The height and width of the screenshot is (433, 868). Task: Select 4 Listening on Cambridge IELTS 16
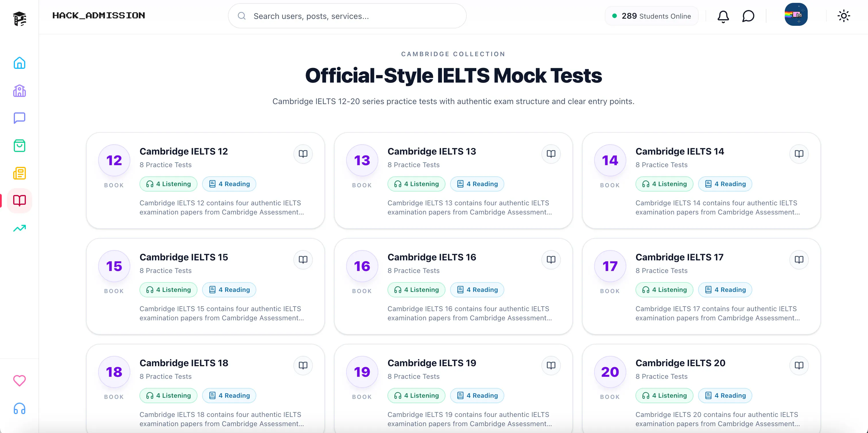click(x=416, y=290)
